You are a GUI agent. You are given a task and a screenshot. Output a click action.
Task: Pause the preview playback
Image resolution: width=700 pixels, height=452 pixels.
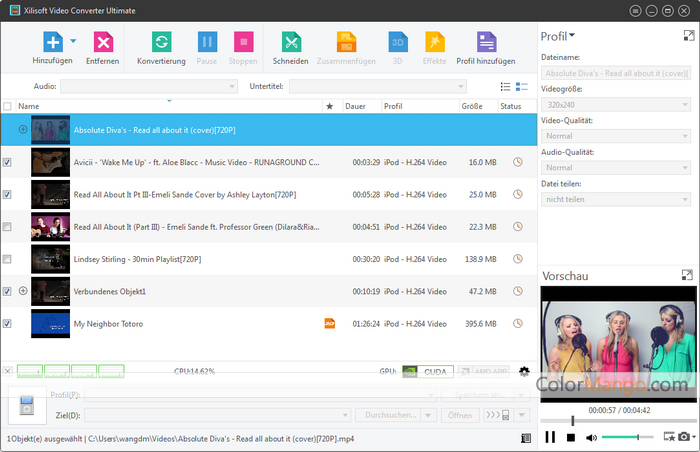(x=550, y=437)
